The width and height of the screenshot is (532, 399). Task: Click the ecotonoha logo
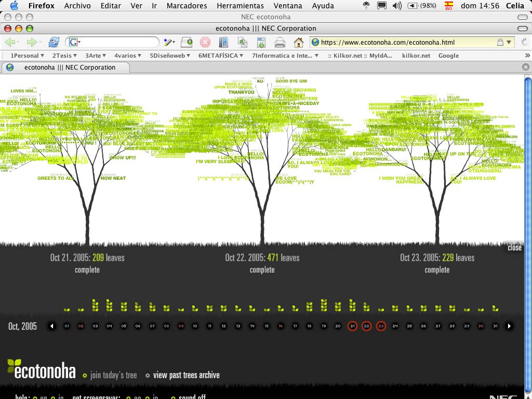click(41, 369)
